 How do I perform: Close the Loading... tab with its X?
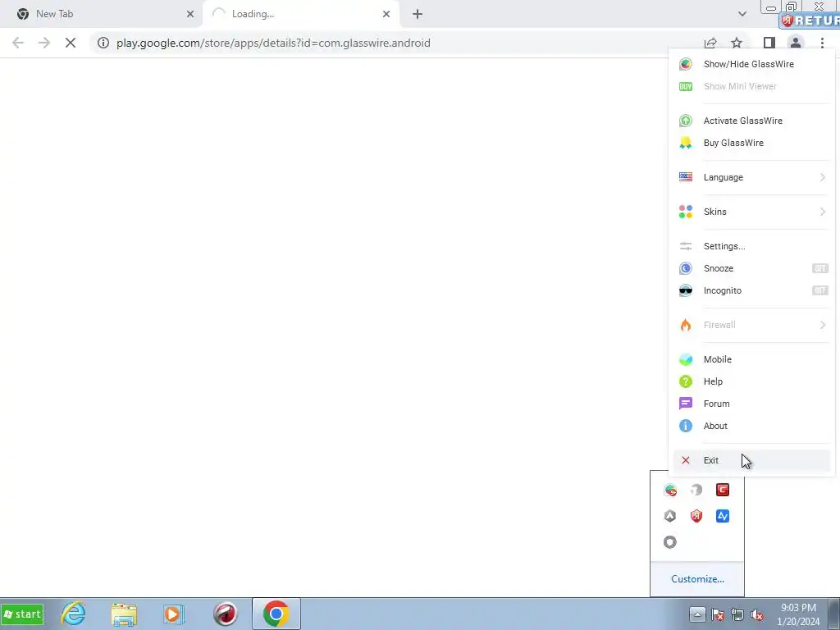tap(386, 14)
